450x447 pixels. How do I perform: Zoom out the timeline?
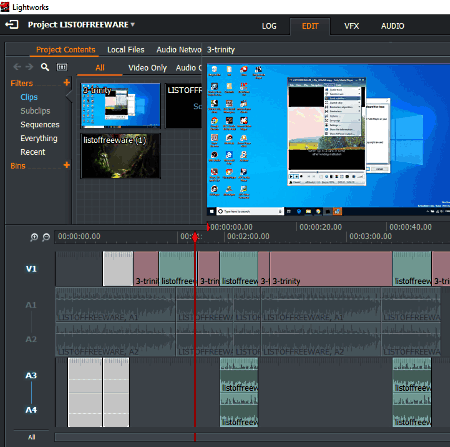46,237
